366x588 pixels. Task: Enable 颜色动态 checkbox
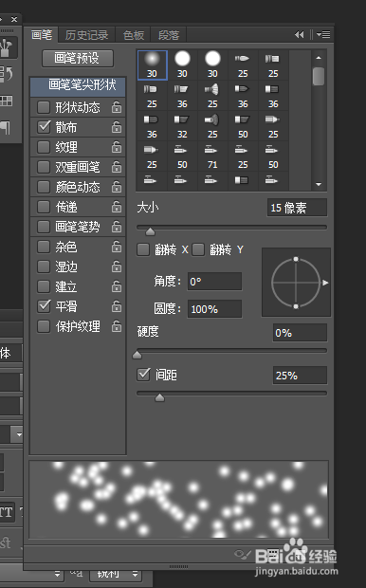pos(44,187)
